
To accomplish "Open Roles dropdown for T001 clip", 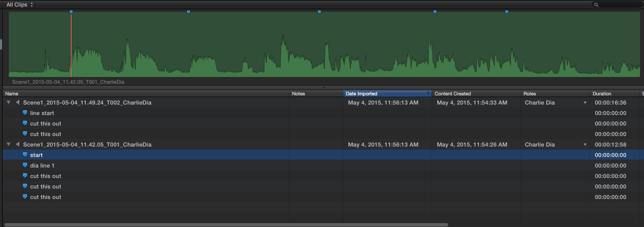I will (x=585, y=145).
